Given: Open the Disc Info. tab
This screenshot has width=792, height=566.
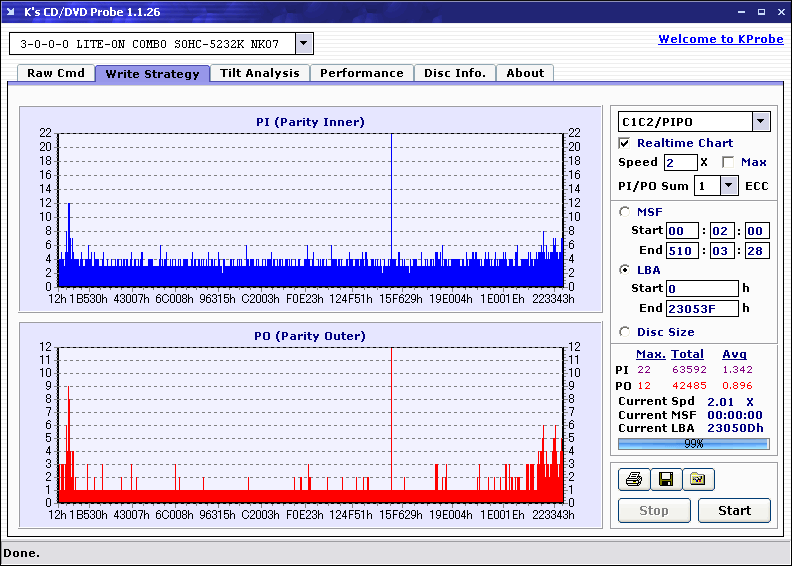Looking at the screenshot, I should pyautogui.click(x=454, y=73).
